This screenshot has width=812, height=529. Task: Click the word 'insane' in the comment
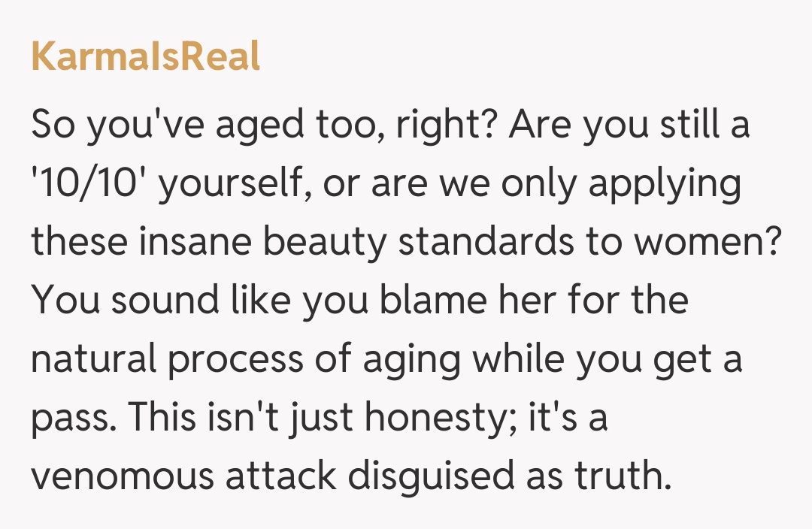click(x=194, y=243)
